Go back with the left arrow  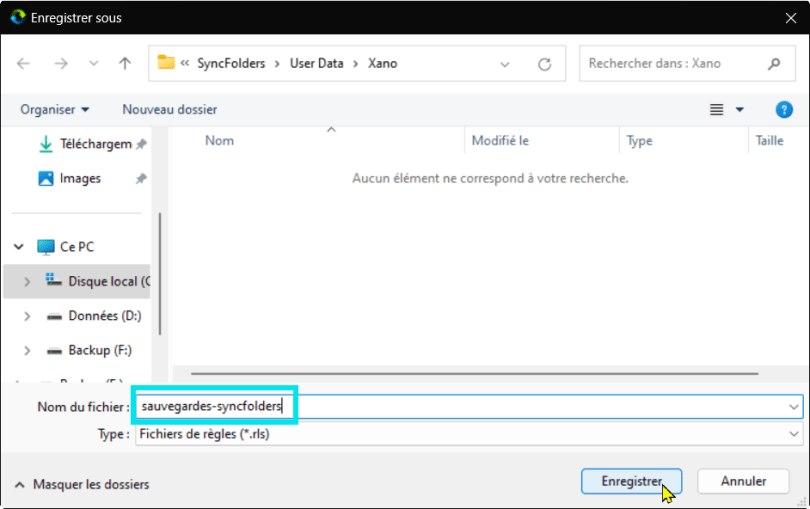23,64
